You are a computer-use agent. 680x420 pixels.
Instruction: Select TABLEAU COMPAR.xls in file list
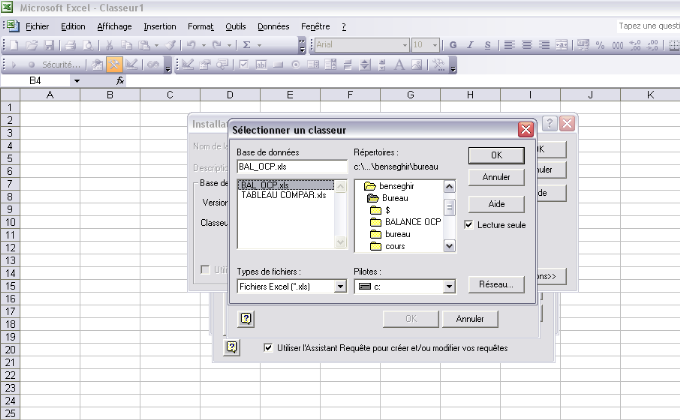coord(283,195)
